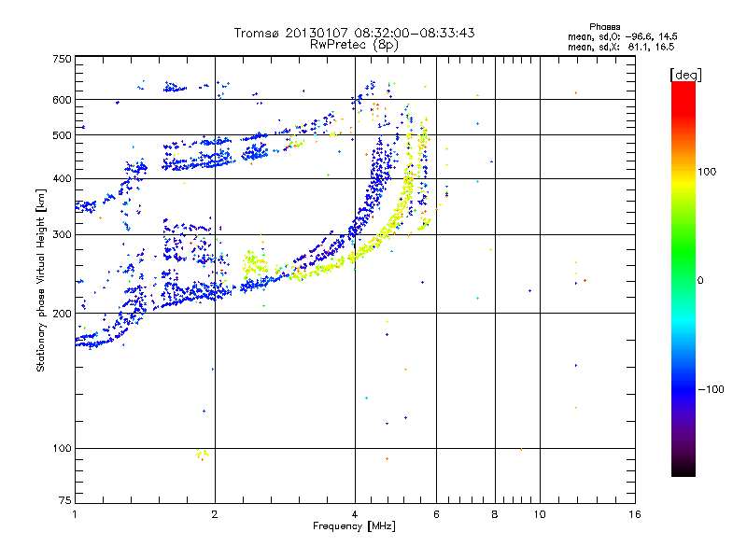This screenshot has height=560, width=747.
Task: Click the x-axis '16' tick label
Action: [635, 514]
